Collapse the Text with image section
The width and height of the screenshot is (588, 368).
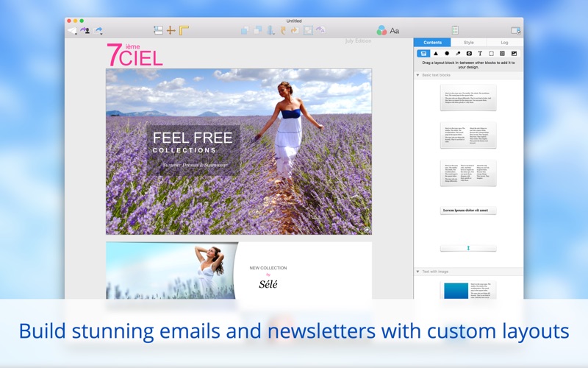click(x=417, y=272)
